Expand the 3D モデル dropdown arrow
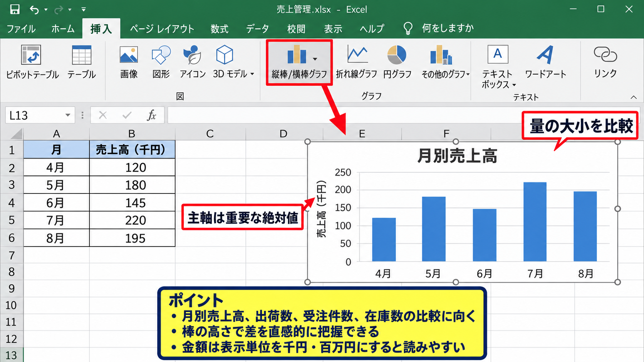Viewport: 644px width, 362px height. click(252, 74)
